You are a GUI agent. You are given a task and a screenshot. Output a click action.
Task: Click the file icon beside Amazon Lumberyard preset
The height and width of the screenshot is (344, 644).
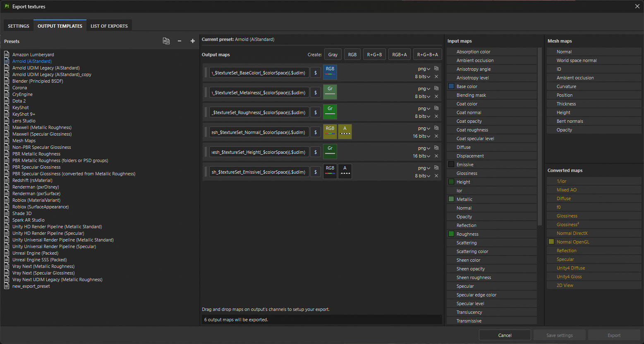click(x=7, y=55)
